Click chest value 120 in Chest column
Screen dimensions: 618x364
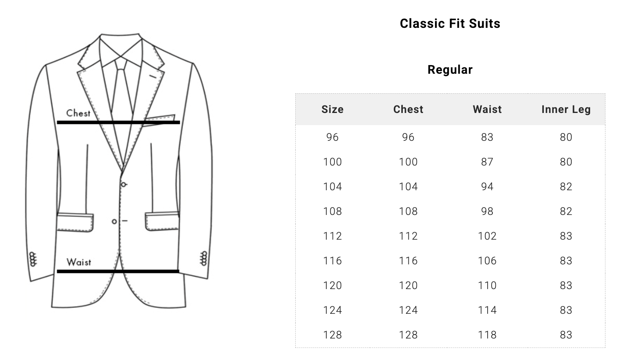(408, 286)
